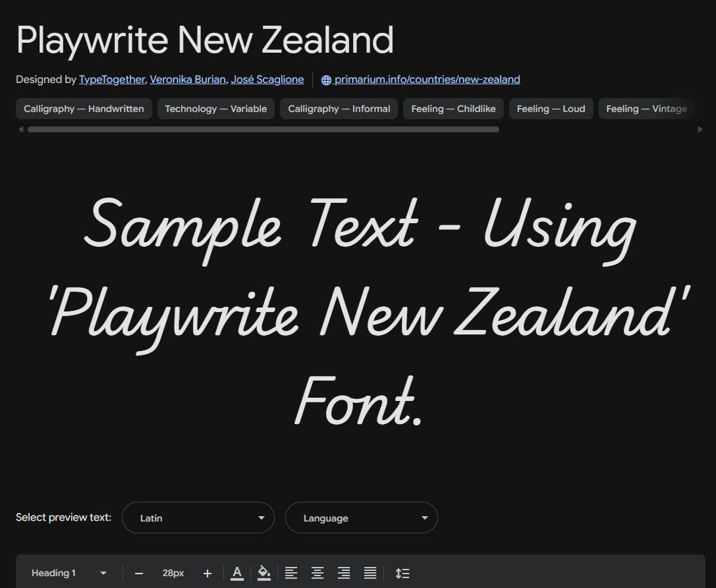Click the right arrow of tag scrollbar
The height and width of the screenshot is (588, 716).
pyautogui.click(x=700, y=129)
